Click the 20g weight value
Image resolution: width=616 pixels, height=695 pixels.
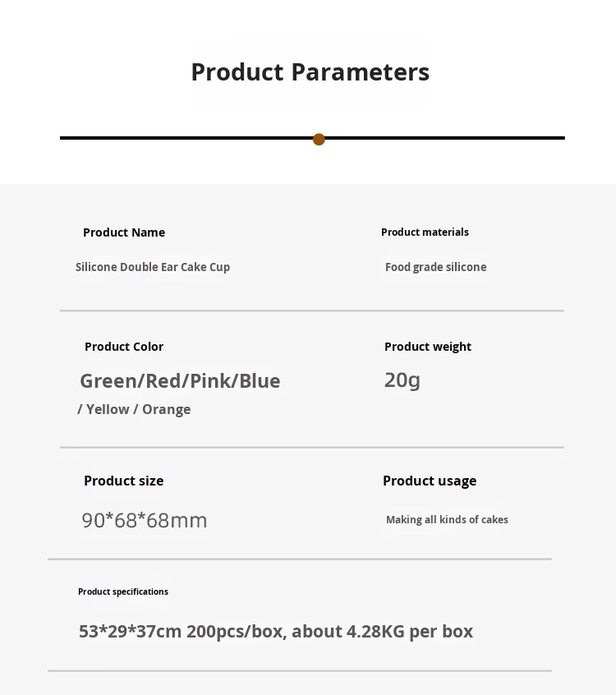(x=402, y=380)
